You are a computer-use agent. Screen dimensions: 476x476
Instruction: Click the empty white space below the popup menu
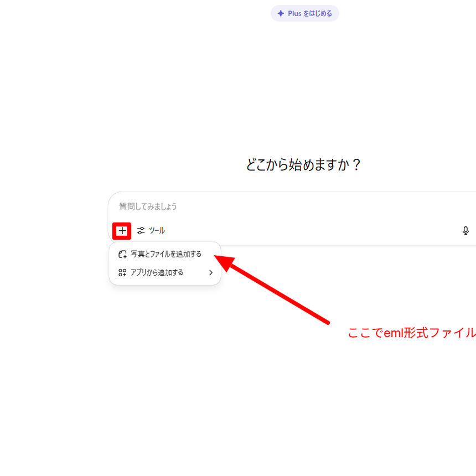(x=165, y=343)
